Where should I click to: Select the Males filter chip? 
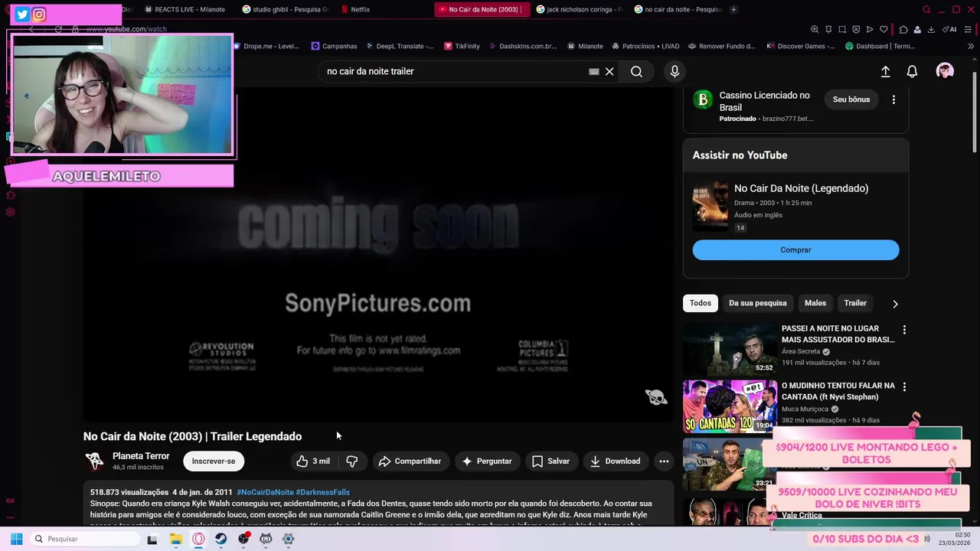tap(815, 303)
